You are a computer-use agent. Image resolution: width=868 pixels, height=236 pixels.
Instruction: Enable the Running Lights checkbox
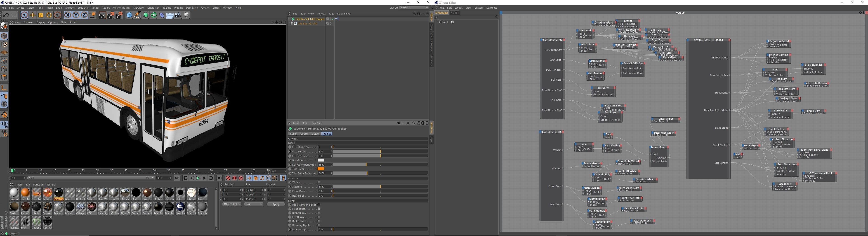pyautogui.click(x=319, y=225)
